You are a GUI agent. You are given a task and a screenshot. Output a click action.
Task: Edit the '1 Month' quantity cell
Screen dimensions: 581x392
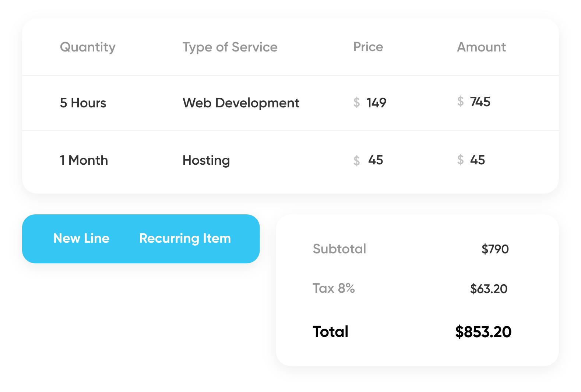tap(84, 160)
